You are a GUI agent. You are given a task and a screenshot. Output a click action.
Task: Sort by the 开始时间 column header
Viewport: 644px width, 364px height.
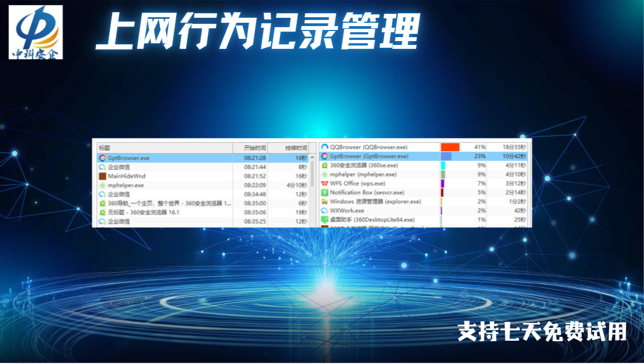coord(250,148)
